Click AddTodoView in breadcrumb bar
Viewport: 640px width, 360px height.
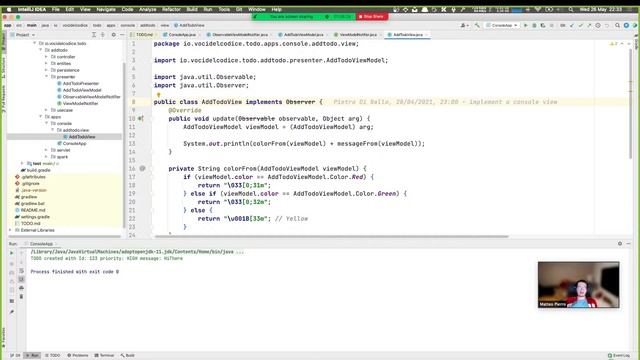point(189,25)
